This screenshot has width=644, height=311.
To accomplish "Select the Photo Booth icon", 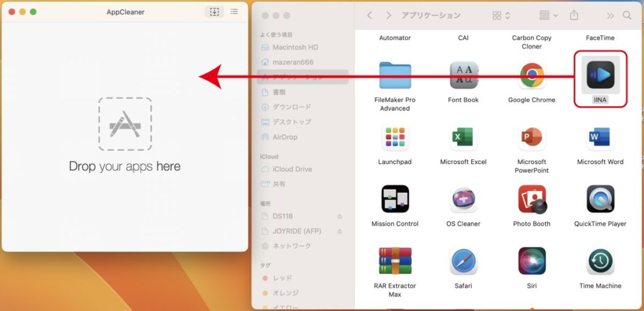I will click(x=532, y=199).
